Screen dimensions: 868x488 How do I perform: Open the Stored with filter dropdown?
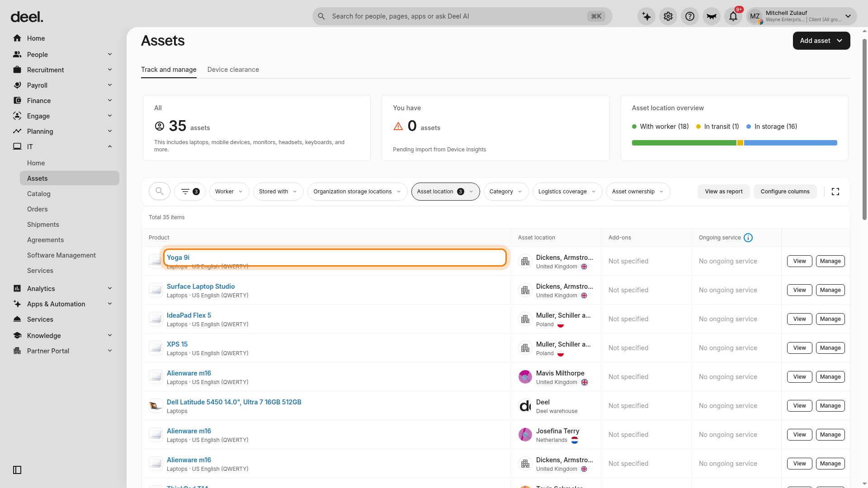278,192
